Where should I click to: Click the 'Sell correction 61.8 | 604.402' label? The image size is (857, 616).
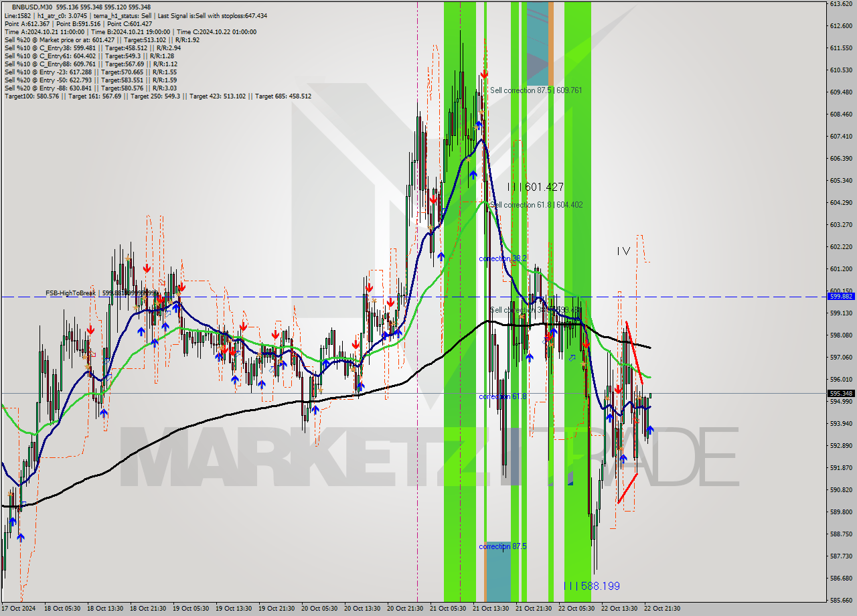[x=536, y=205]
